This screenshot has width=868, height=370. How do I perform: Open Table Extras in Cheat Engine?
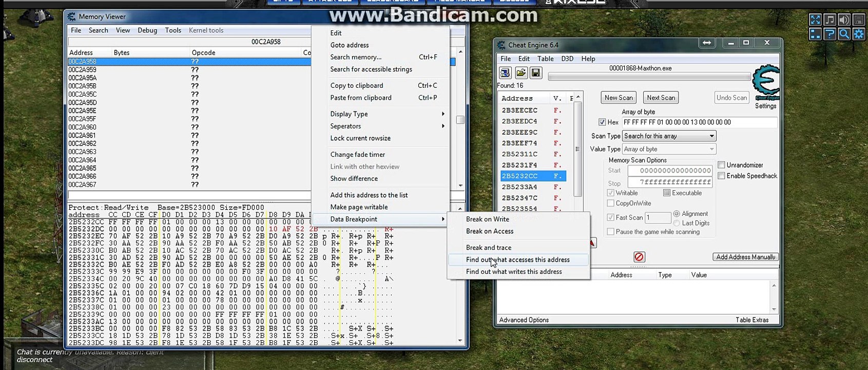tap(752, 320)
